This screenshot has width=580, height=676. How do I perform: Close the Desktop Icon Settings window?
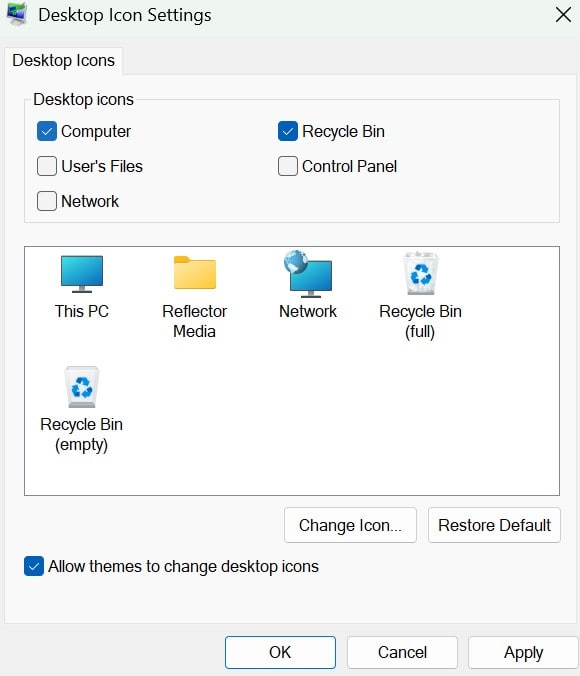tap(563, 15)
